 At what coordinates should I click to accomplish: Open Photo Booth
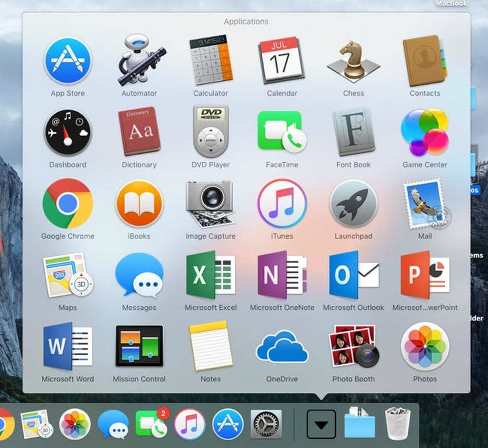coord(353,346)
